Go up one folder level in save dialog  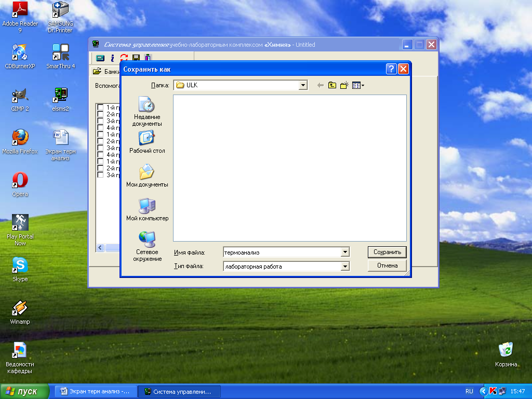pos(332,85)
